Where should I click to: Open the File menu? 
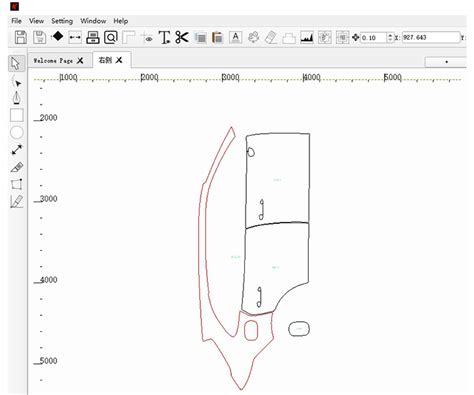[16, 21]
